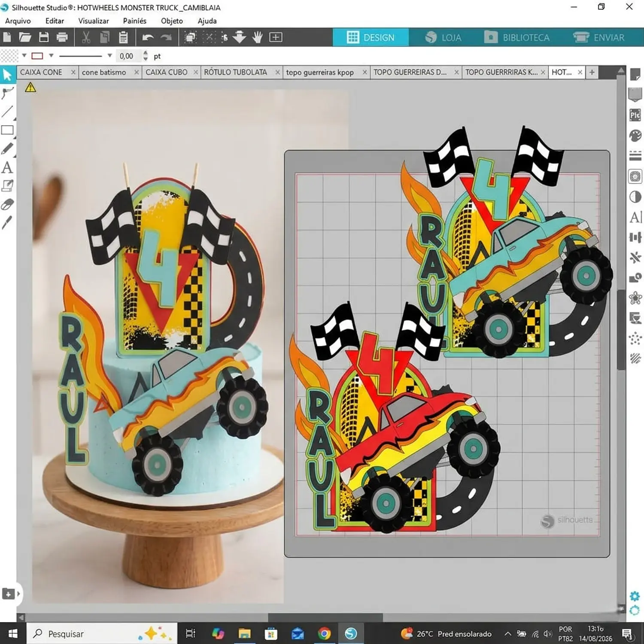This screenshot has width=644, height=644.
Task: Open the Trace panel
Action: [635, 176]
